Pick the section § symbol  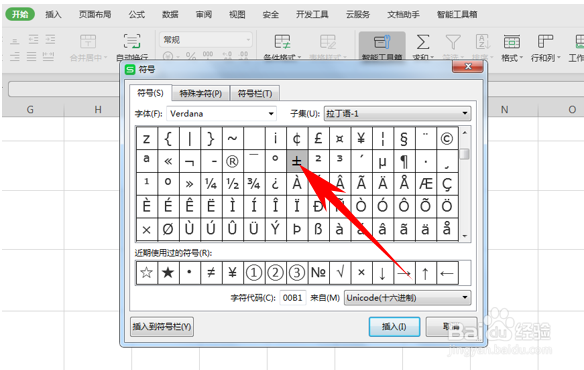pos(404,139)
